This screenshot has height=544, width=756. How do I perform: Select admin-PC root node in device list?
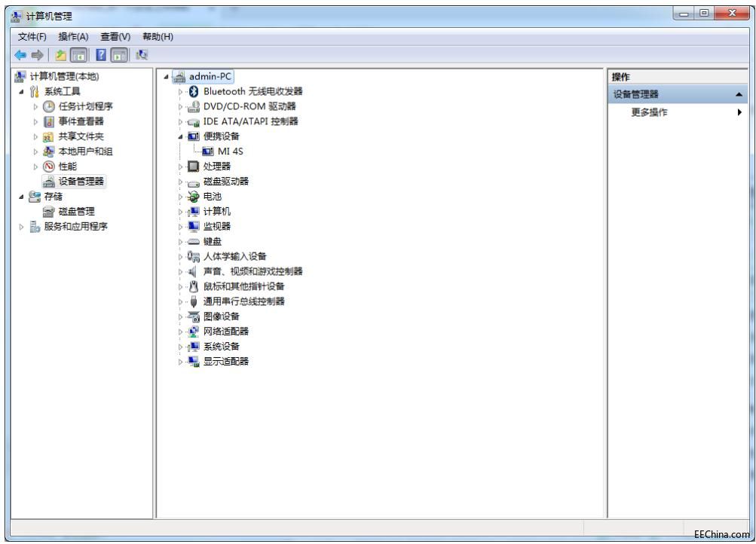click(210, 76)
